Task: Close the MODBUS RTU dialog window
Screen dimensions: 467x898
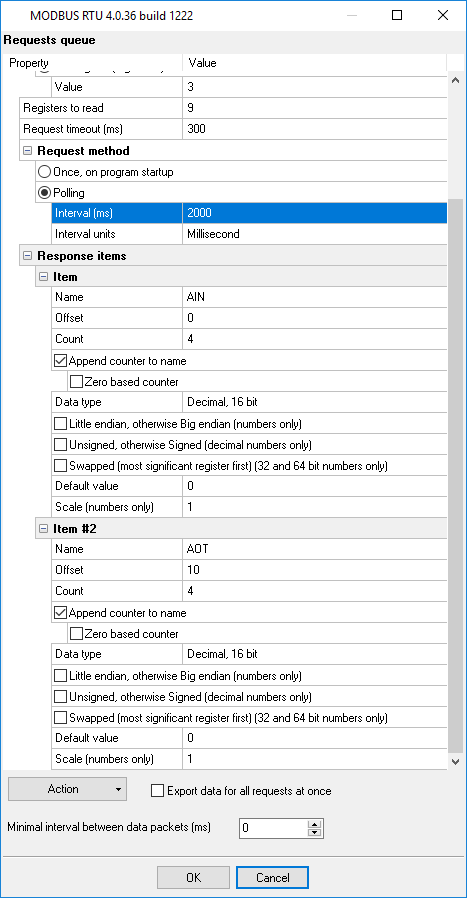Action: [442, 15]
